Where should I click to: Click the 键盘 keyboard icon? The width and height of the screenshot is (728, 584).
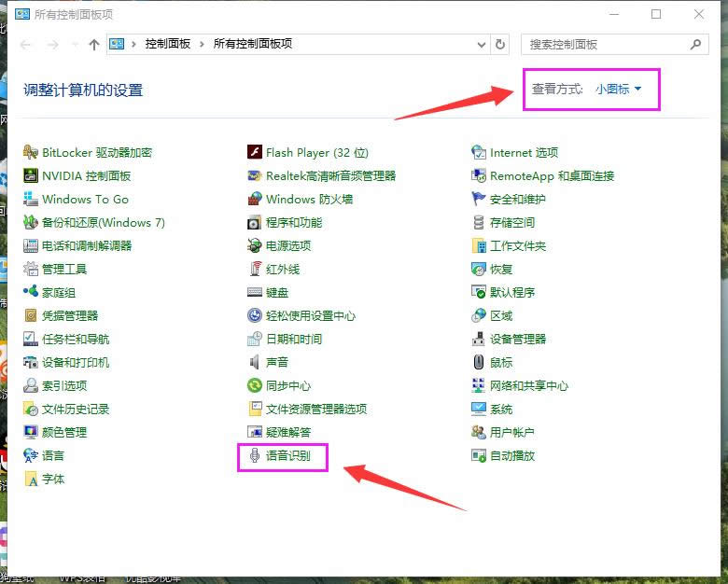click(255, 292)
